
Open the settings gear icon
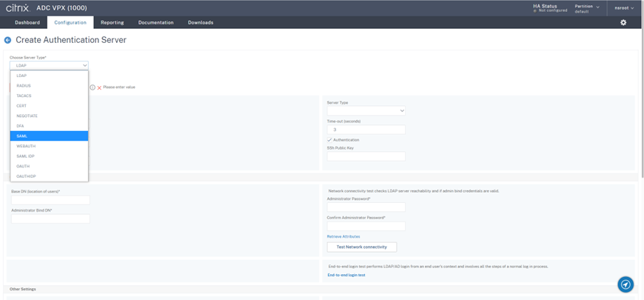click(x=623, y=23)
